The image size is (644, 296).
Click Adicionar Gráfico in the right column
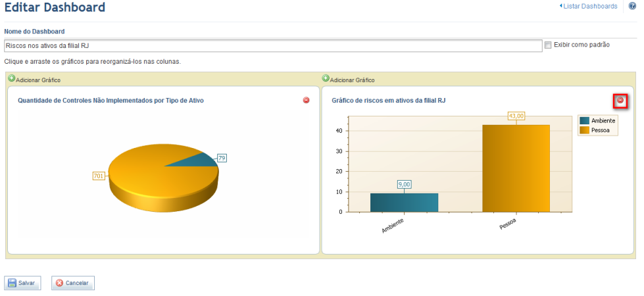point(353,80)
